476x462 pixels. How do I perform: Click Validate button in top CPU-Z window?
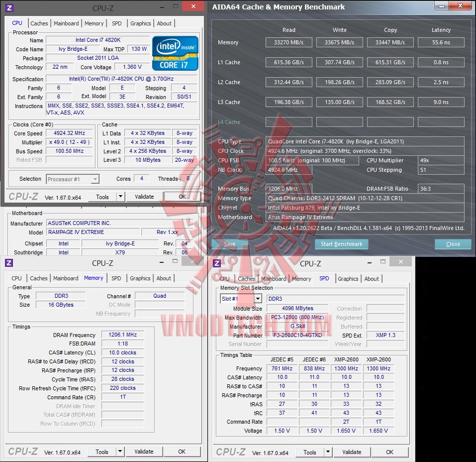click(x=144, y=197)
